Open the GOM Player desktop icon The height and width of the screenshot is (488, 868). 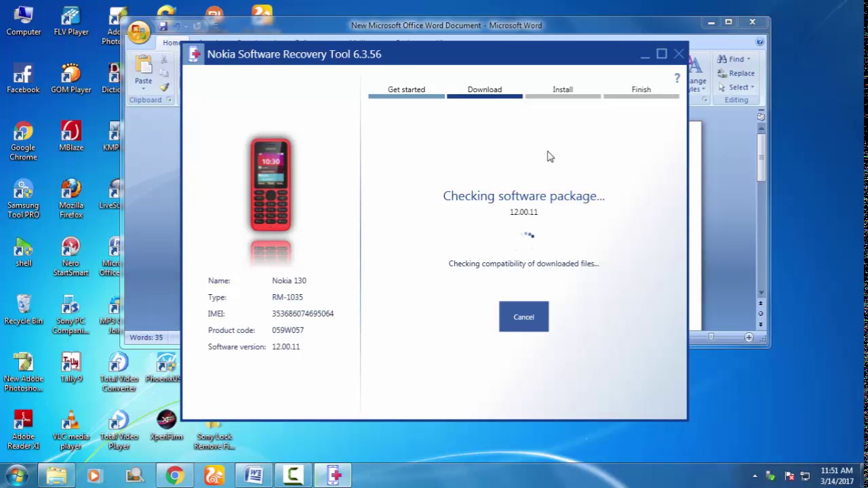pos(71,79)
